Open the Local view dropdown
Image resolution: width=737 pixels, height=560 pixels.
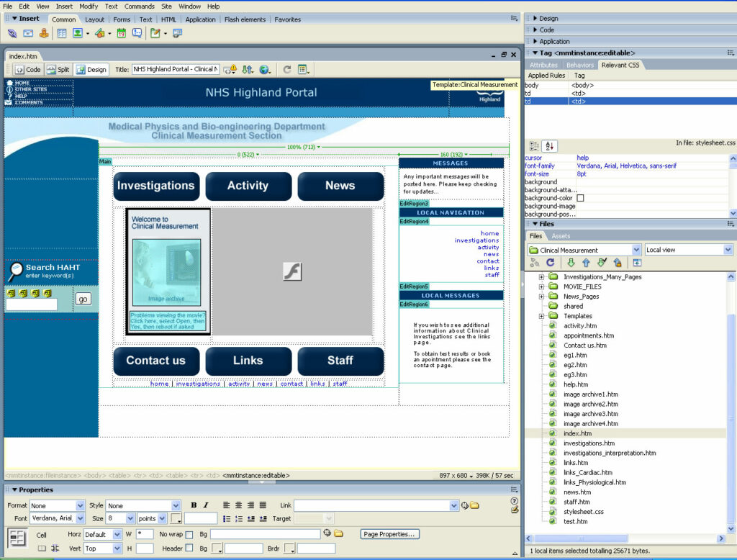coord(728,250)
